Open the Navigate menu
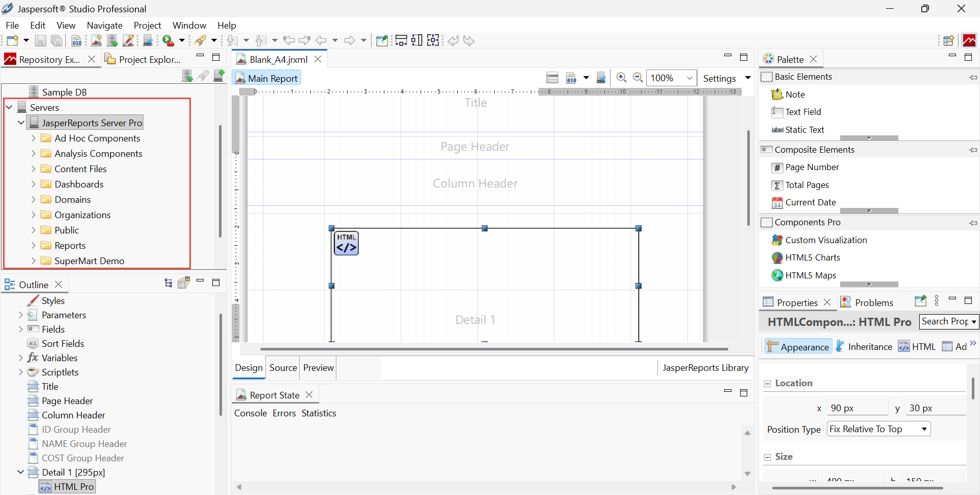This screenshot has height=495, width=980. pyautogui.click(x=105, y=25)
